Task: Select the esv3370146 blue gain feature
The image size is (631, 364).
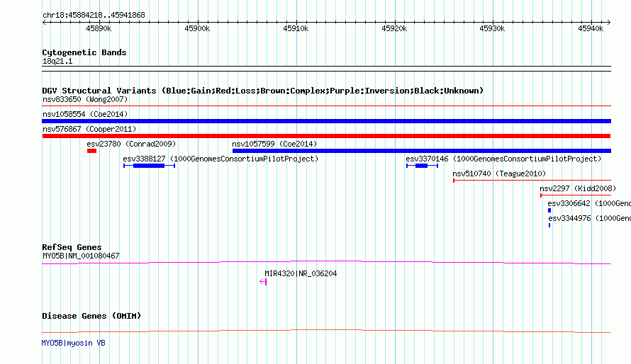Action: [422, 166]
